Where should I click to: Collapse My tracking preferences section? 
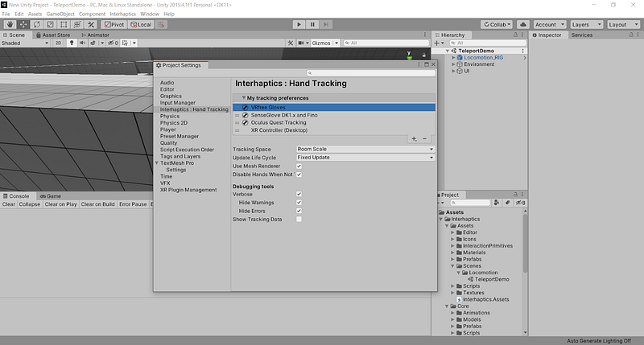point(244,98)
